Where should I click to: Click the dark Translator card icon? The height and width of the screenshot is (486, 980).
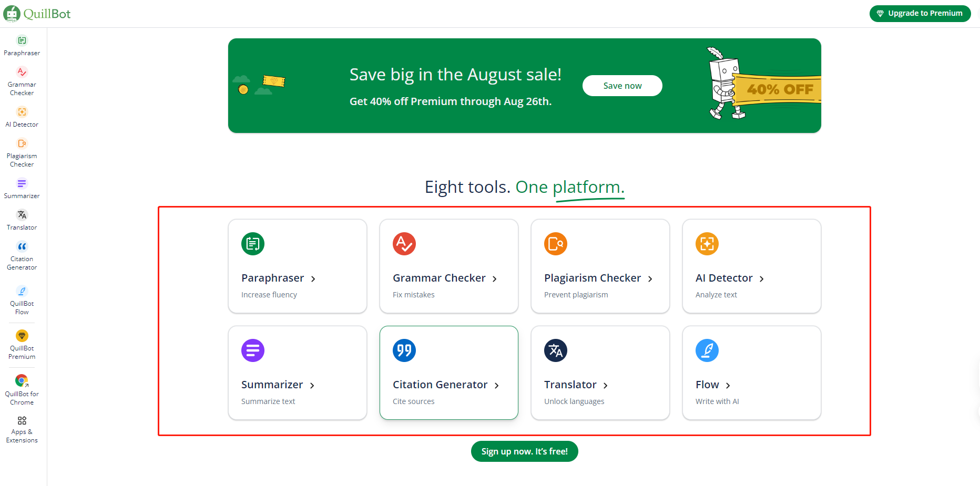coord(556,350)
